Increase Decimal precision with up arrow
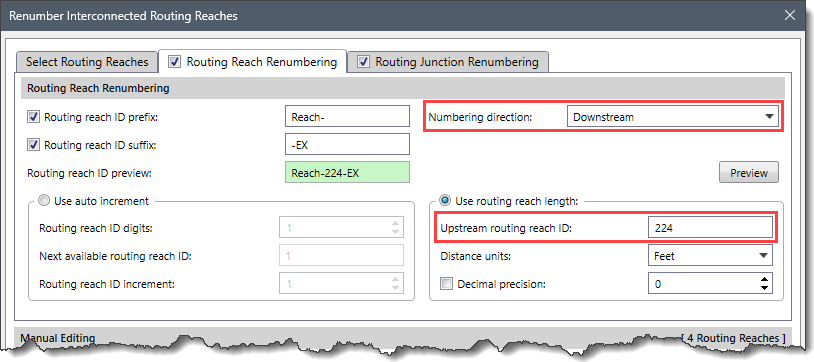The width and height of the screenshot is (814, 362). [764, 279]
